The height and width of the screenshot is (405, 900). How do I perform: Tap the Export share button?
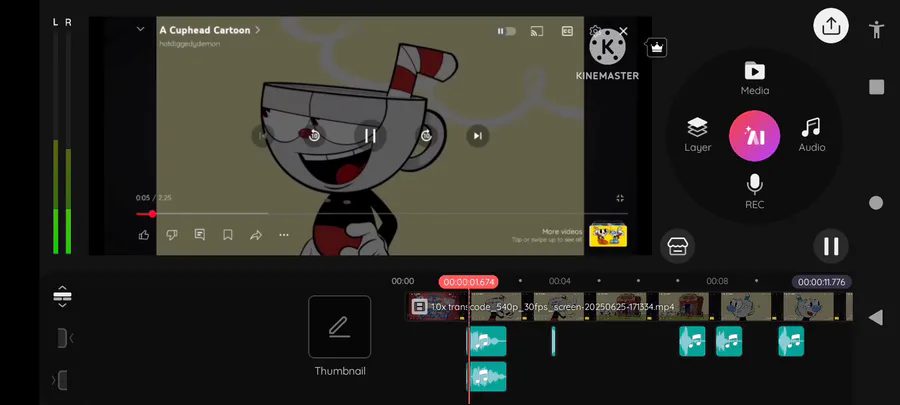(831, 26)
